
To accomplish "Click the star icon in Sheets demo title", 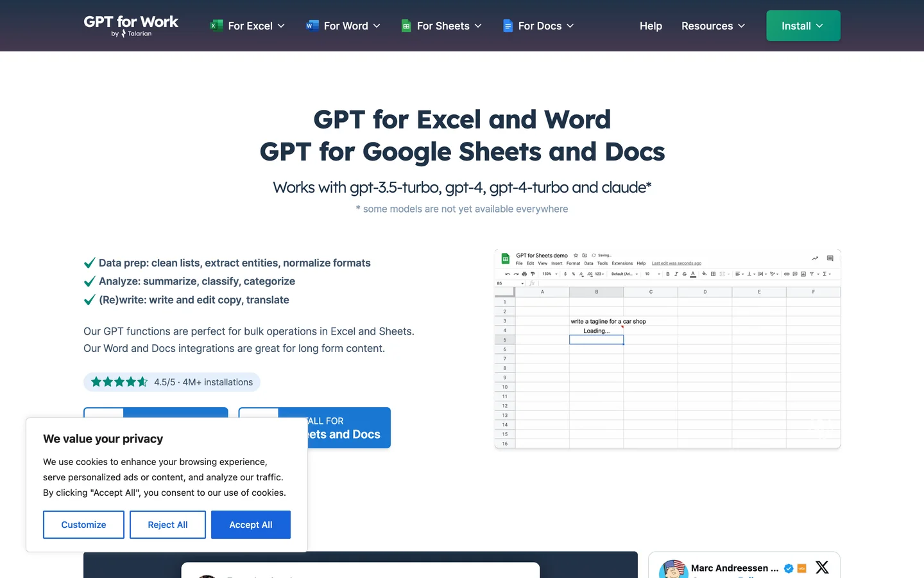I will (x=576, y=256).
